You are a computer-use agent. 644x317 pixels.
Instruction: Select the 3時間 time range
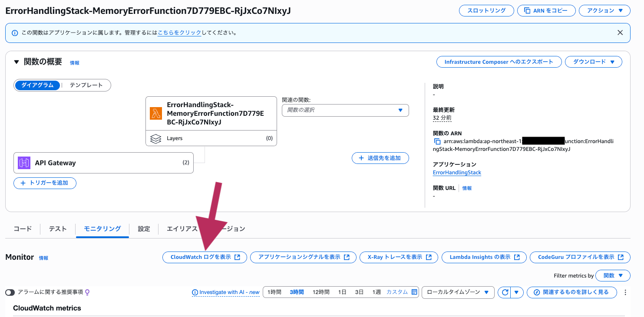(x=297, y=292)
